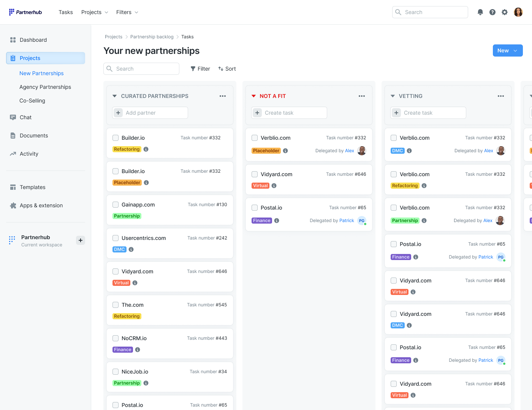Click info icon on NiceJob.io card
This screenshot has width=532, height=410.
click(146, 383)
